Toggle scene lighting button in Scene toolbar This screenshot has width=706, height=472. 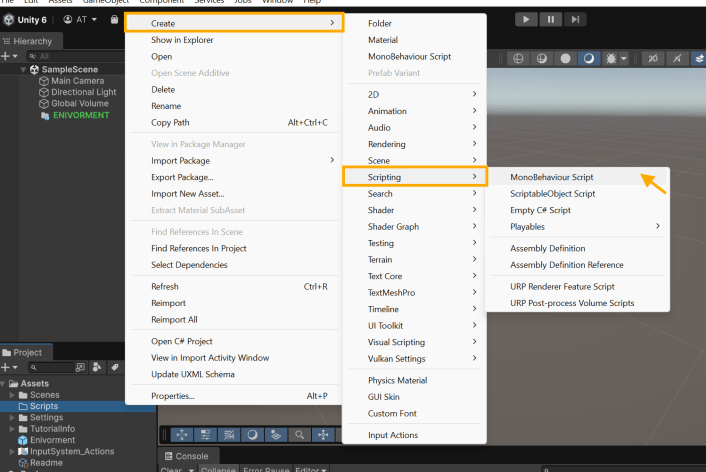(x=677, y=59)
